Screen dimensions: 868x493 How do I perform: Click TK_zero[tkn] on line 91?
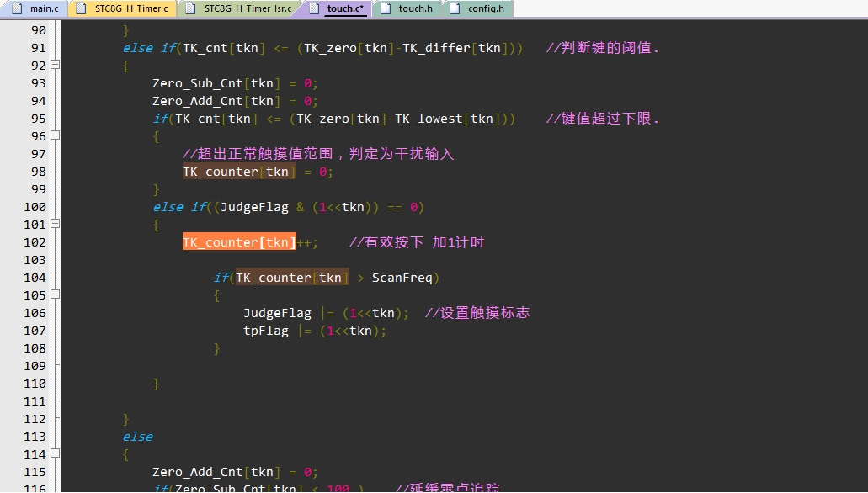349,48
